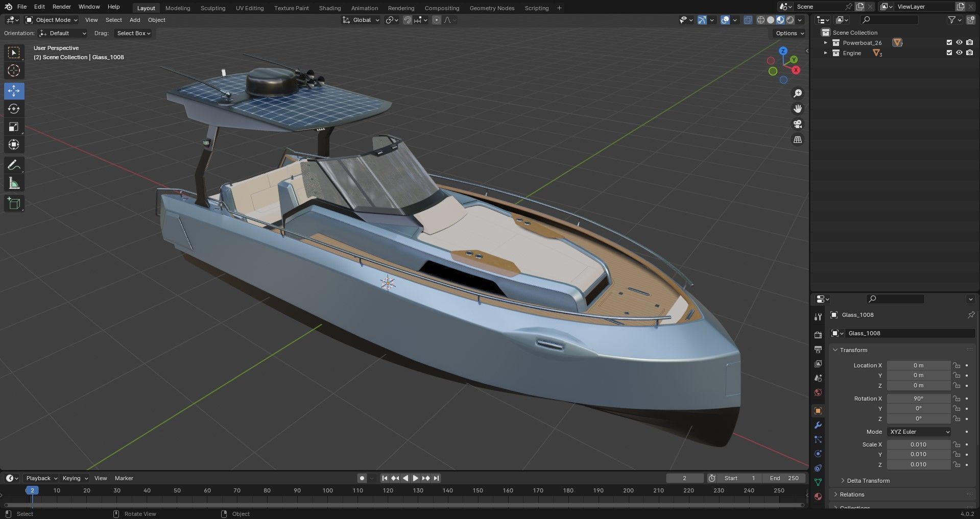Switch to Shading workspace tab

(330, 8)
